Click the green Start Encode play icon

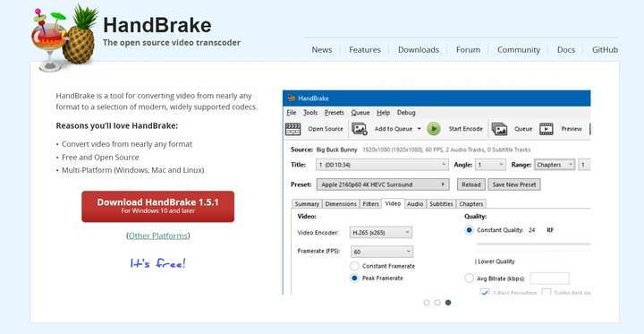pyautogui.click(x=433, y=129)
